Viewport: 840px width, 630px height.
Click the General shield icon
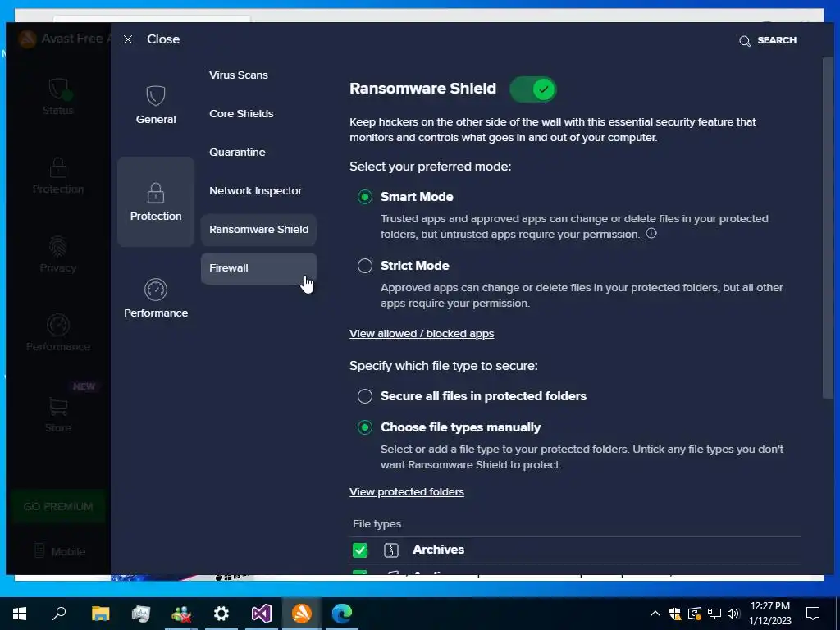155,96
